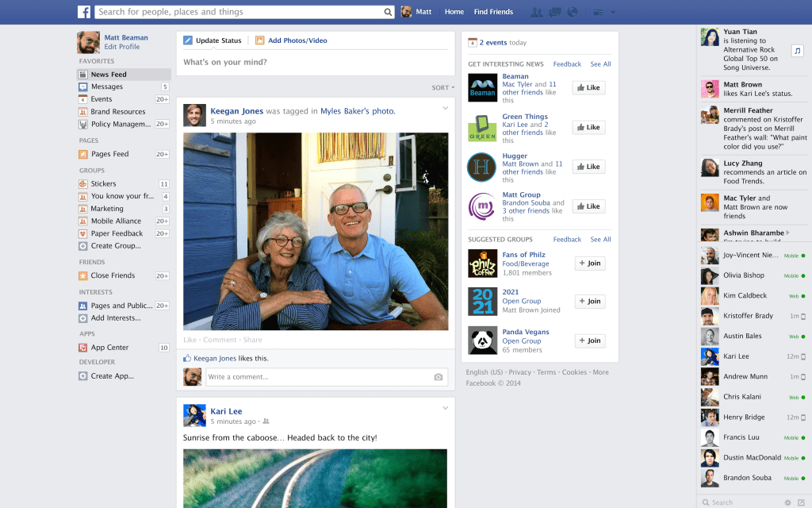
Task: Expand the Sort dropdown above news feed
Action: (442, 88)
